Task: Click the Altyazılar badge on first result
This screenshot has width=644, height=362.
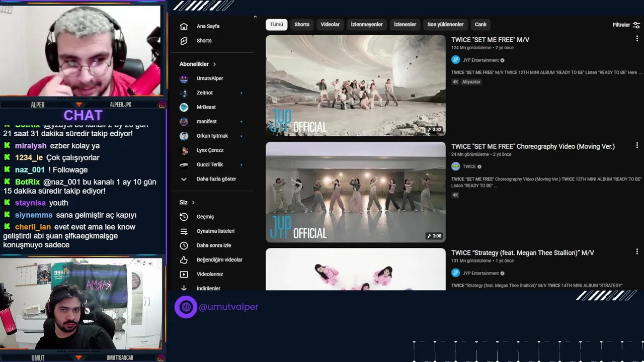Action: pyautogui.click(x=471, y=82)
